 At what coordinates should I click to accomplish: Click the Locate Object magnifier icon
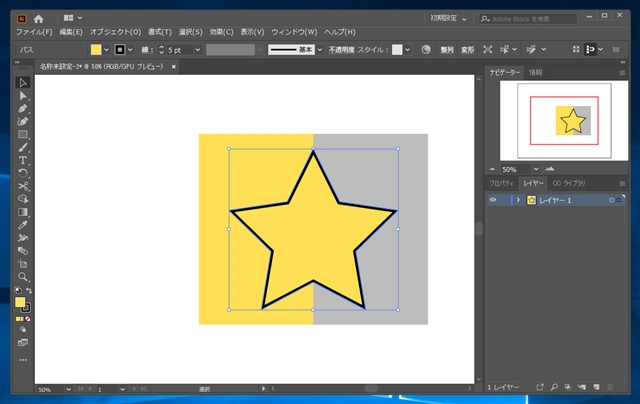(554, 387)
